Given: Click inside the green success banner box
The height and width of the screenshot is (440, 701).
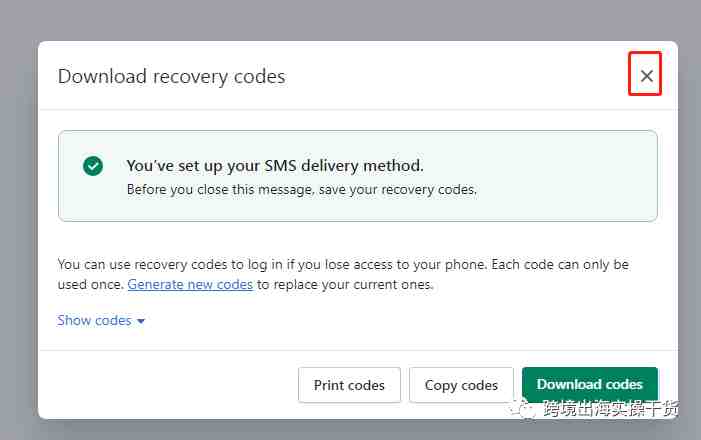Looking at the screenshot, I should click(x=358, y=176).
